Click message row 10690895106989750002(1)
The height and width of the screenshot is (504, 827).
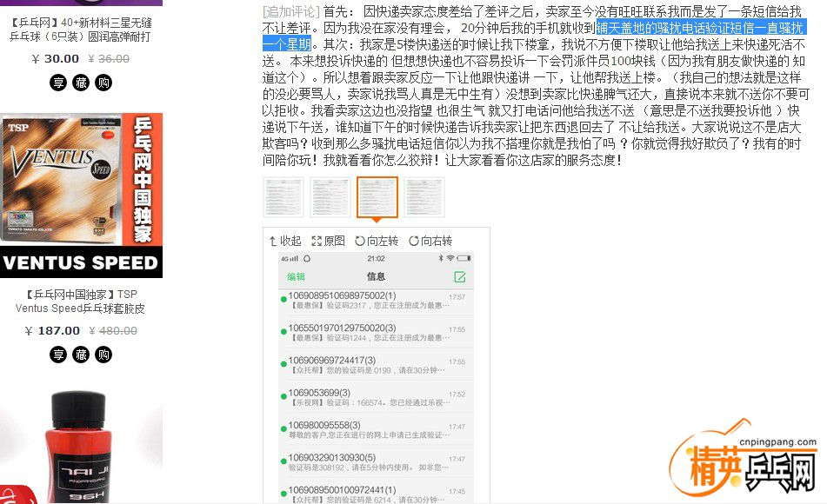click(x=376, y=300)
